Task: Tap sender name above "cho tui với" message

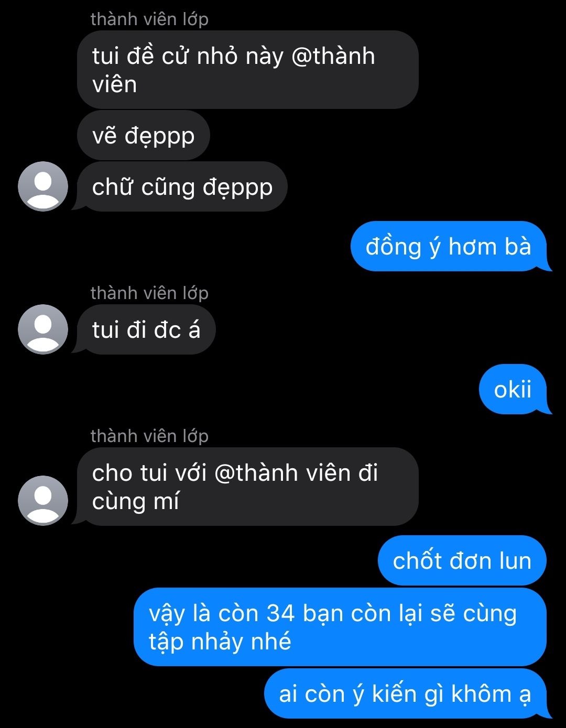Action: click(149, 436)
